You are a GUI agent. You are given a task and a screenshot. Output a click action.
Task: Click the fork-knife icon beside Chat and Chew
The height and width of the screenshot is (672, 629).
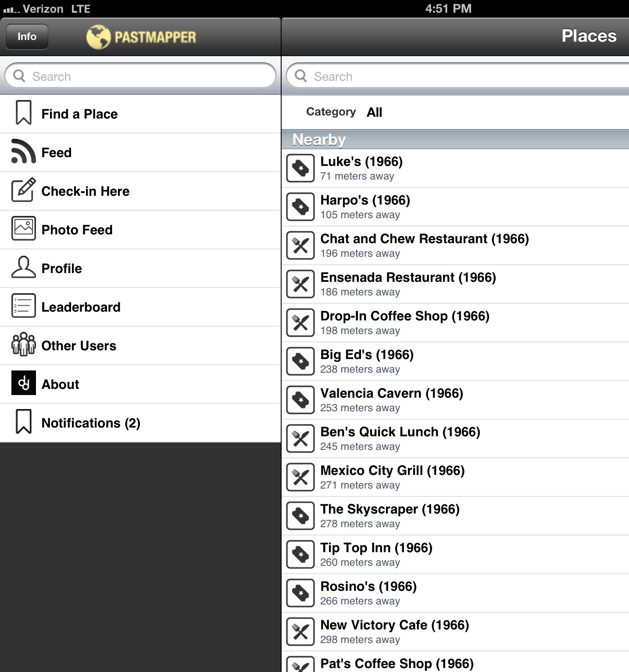[300, 245]
